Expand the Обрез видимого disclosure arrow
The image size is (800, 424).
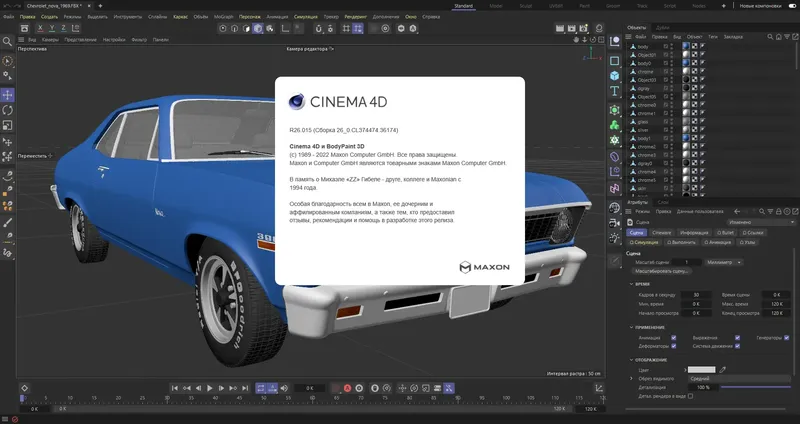point(630,378)
